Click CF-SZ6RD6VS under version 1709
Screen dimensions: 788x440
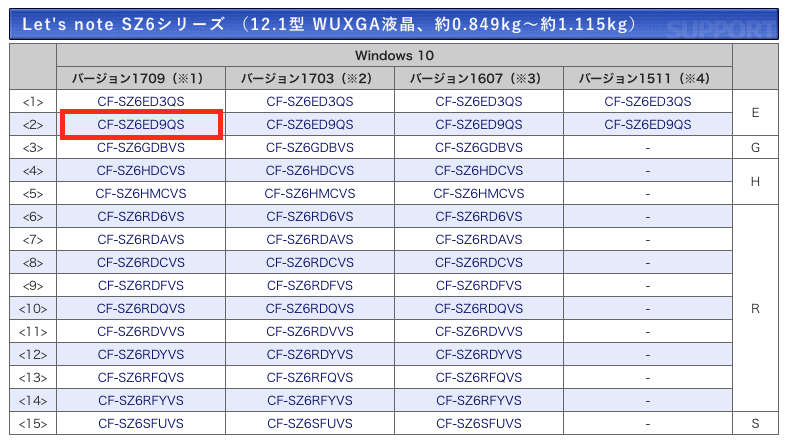(x=141, y=216)
